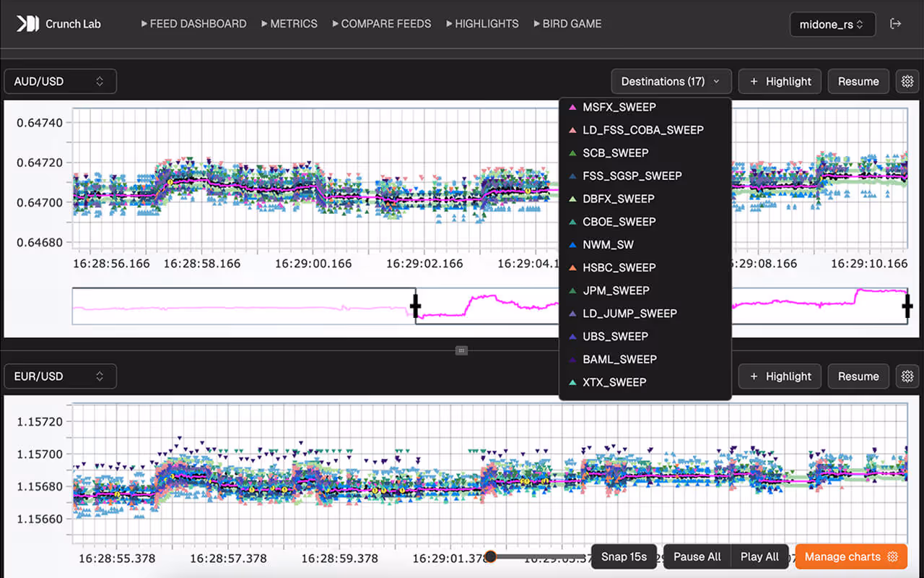
Task: Click the 16:28:55.378 time label
Action: (x=117, y=558)
